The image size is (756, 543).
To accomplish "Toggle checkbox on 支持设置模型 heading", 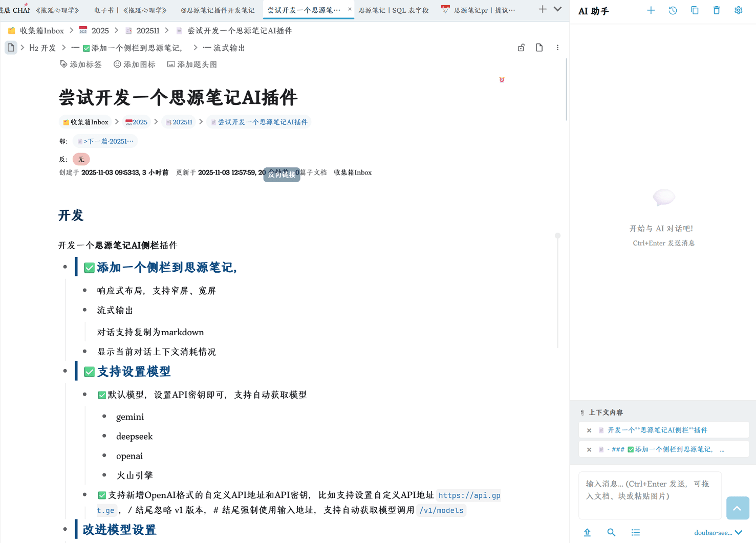I will (89, 372).
